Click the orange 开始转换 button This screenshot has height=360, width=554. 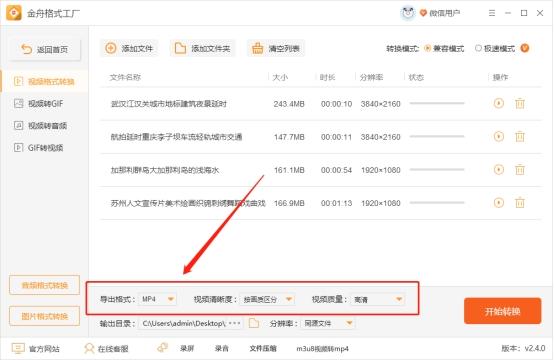502,311
